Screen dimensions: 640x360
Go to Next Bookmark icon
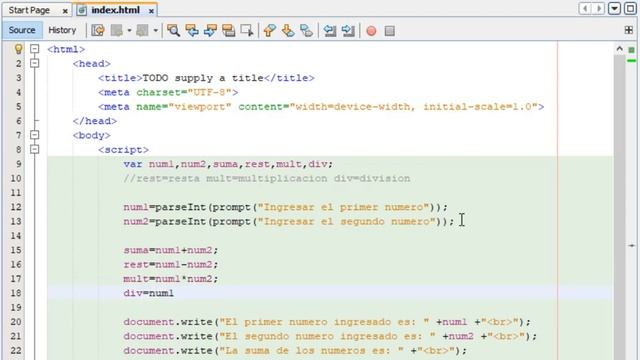coord(288,31)
